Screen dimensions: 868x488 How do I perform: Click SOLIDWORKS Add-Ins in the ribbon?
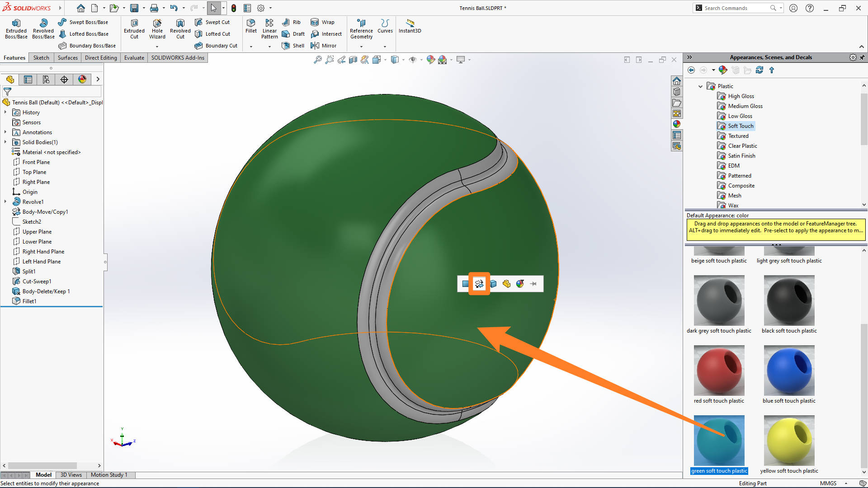point(177,57)
